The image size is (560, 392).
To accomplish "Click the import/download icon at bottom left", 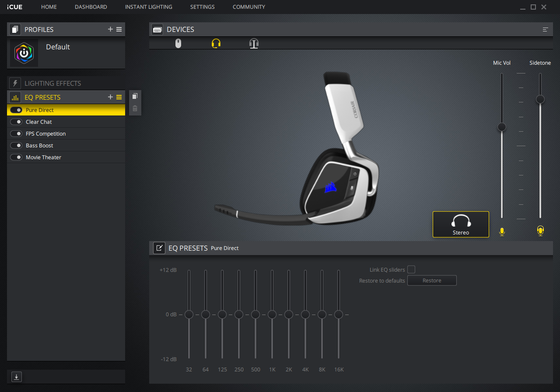I will 16,377.
